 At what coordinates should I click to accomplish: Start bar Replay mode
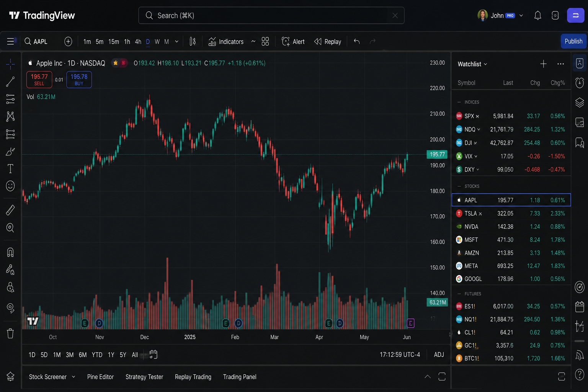pos(328,41)
